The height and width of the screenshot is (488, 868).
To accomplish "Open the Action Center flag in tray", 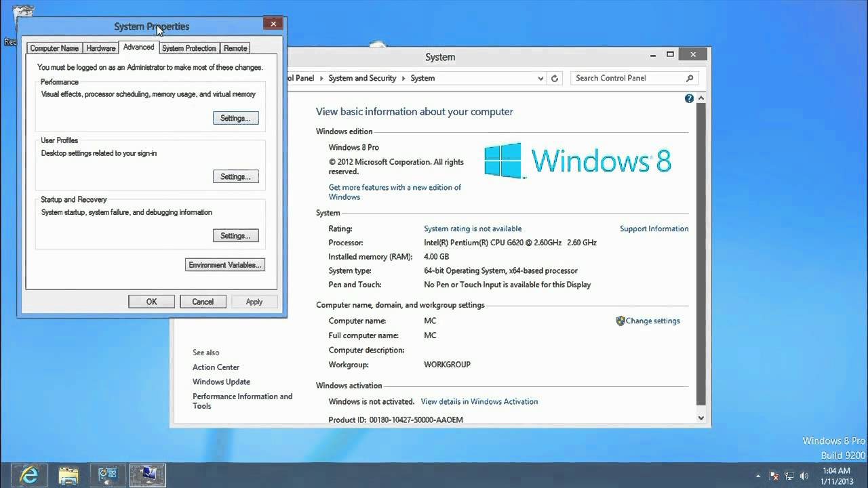I will (x=774, y=475).
